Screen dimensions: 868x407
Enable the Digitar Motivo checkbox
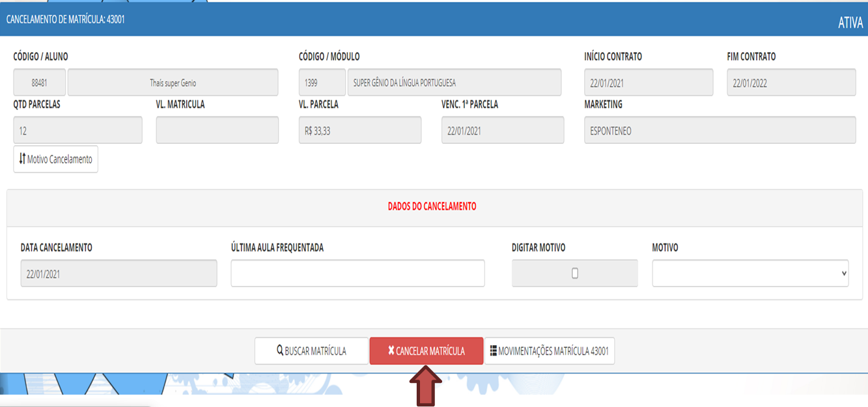(x=574, y=274)
